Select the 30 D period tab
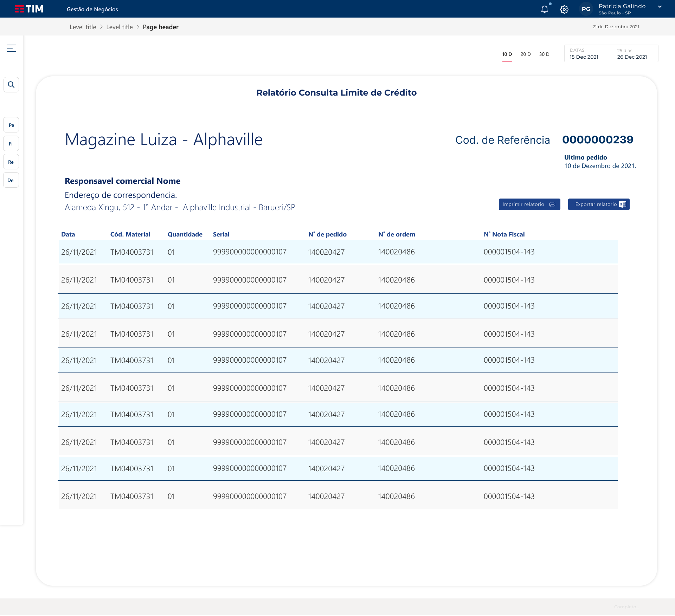Screen dimensions: 675x616 click(x=544, y=54)
